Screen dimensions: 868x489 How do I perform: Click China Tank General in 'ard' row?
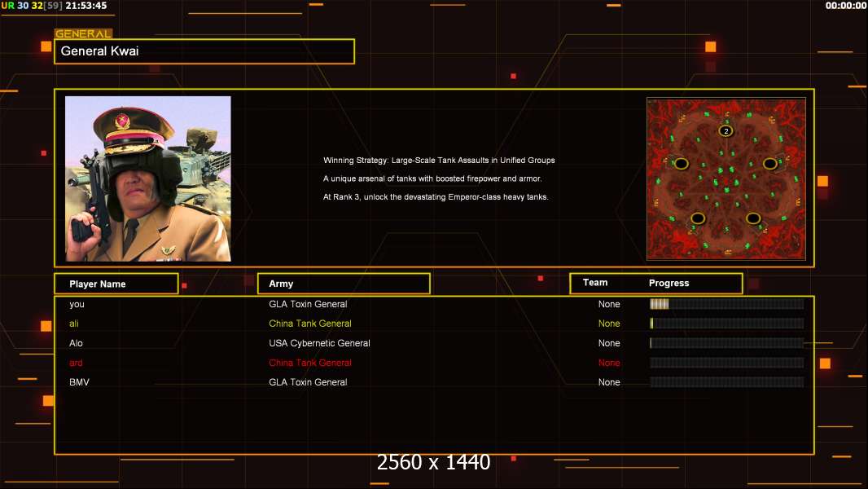(x=310, y=363)
